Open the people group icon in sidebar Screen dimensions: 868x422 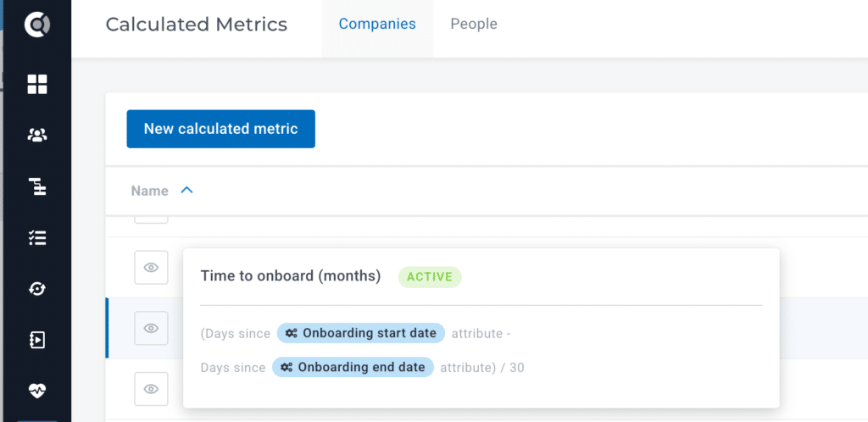pos(37,135)
